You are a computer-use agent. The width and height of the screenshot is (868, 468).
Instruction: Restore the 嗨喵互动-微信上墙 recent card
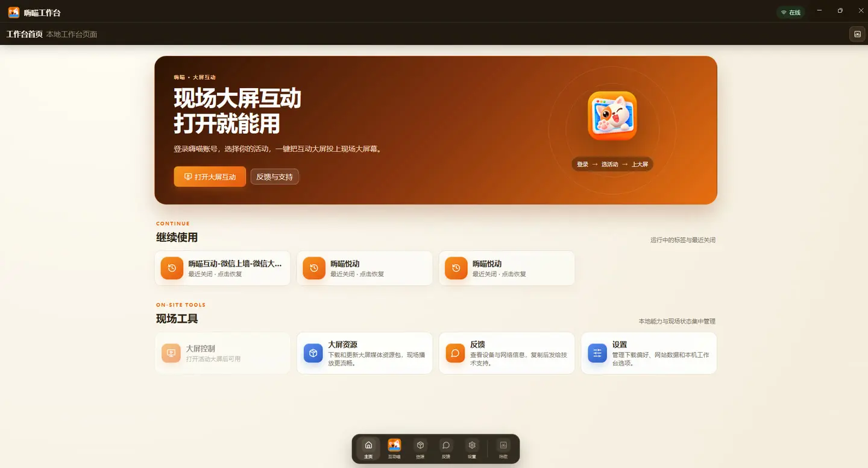[x=222, y=268]
